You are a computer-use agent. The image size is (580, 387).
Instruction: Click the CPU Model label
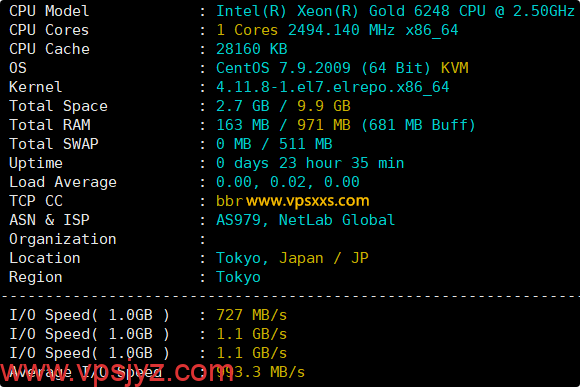coord(49,11)
